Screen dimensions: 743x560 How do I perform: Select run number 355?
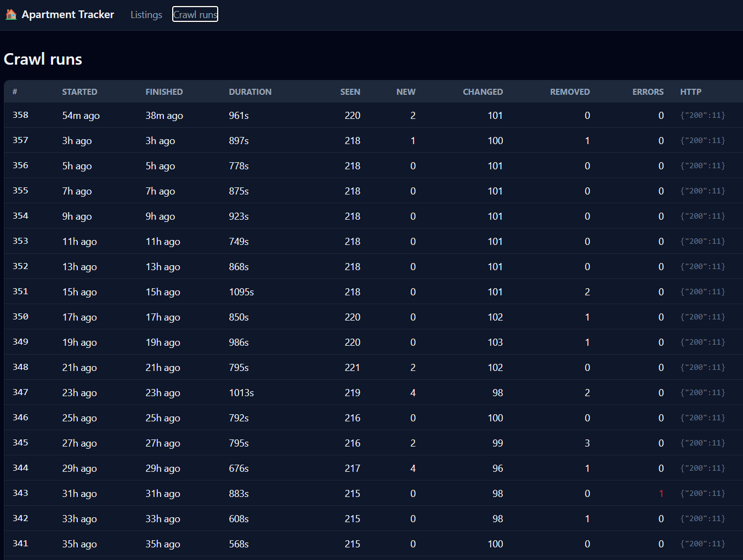20,191
